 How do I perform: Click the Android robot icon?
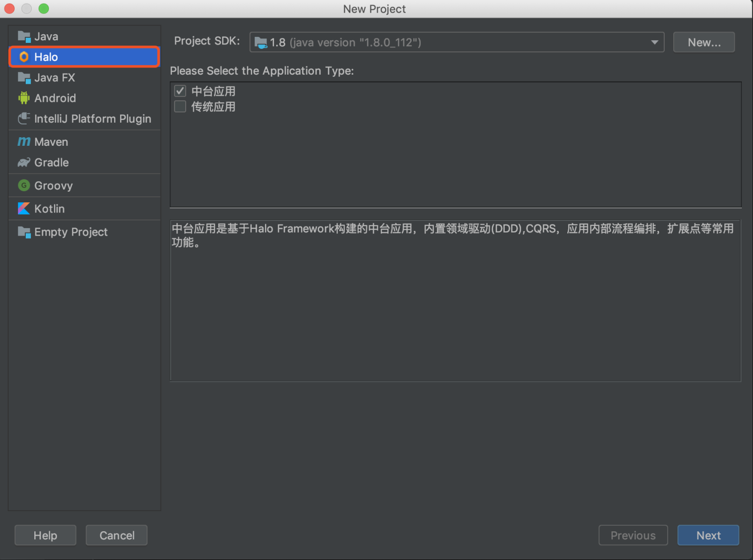(x=24, y=98)
